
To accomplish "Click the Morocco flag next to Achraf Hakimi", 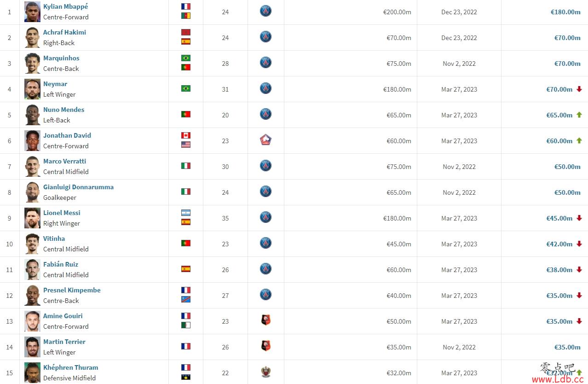I will 186,32.
